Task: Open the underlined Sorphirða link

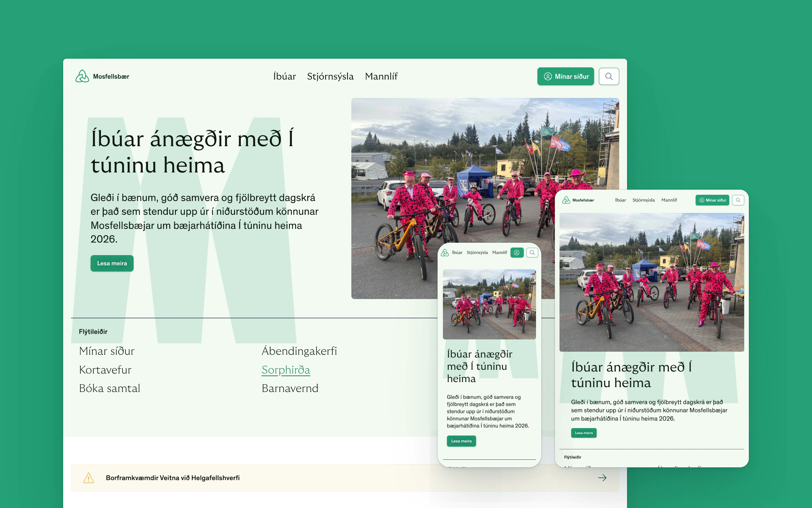Action: [286, 370]
